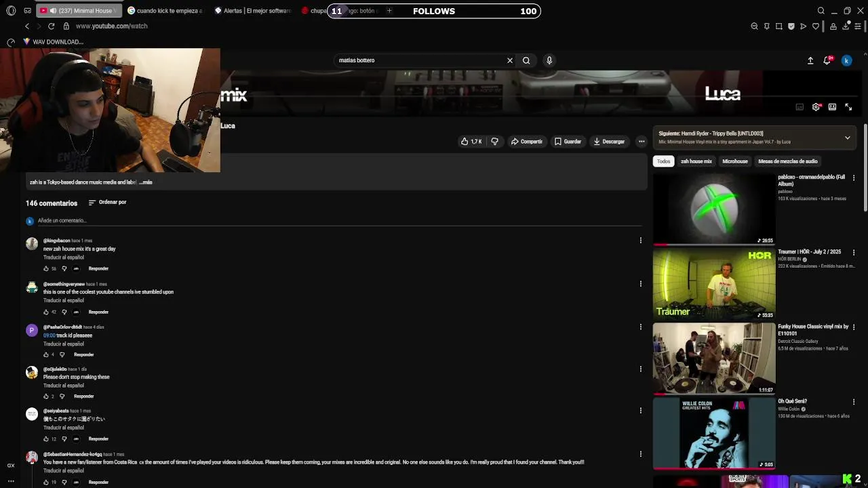Viewport: 868px width, 488px height.
Task: Take a page snapshot with crop icon
Action: coord(779,26)
